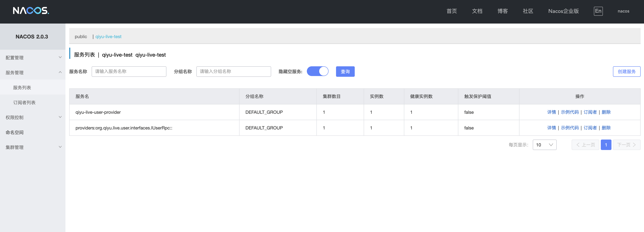Expand the 集群管理 menu chevron

click(60, 147)
